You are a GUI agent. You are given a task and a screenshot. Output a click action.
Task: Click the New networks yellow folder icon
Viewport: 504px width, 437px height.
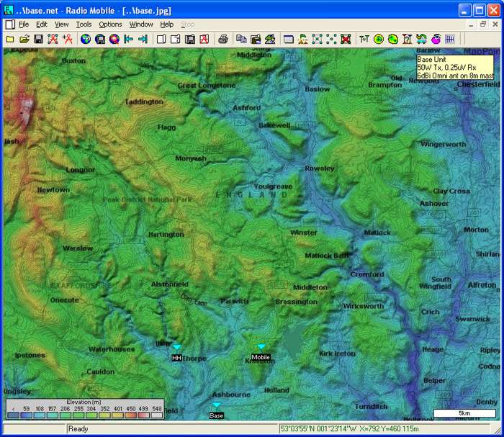click(10, 39)
